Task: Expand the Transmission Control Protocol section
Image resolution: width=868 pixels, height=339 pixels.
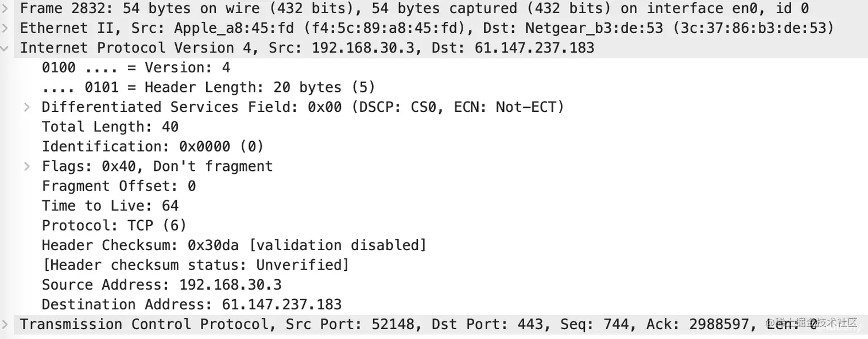Action: coord(5,325)
